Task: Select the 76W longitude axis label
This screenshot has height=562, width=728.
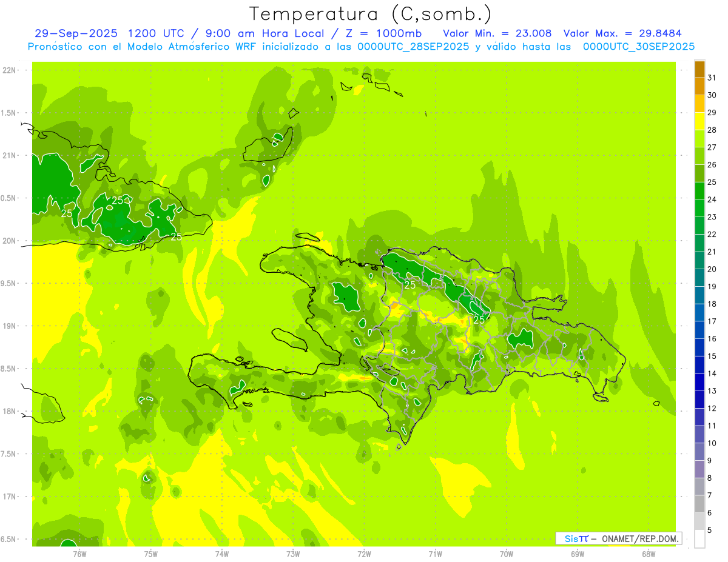Action: pos(79,553)
